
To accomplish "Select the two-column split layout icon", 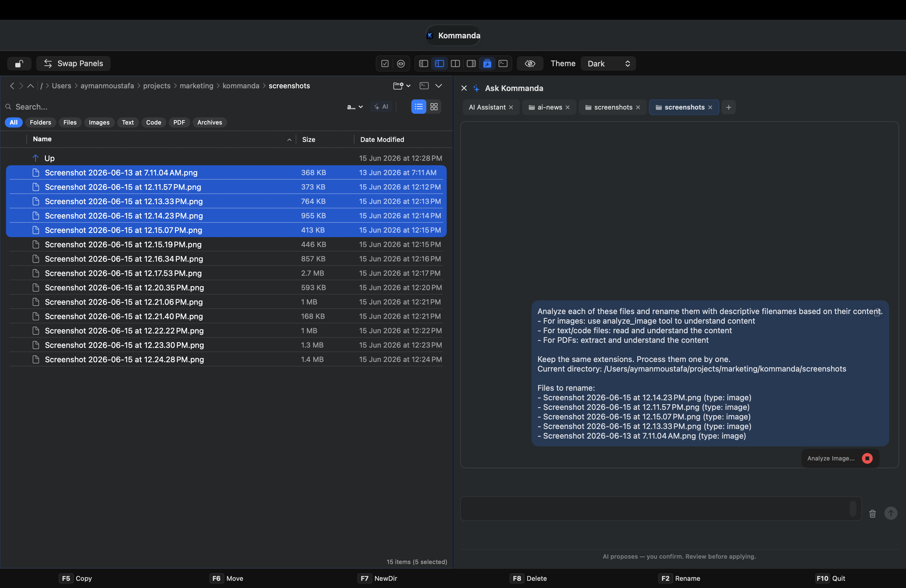I will [x=455, y=63].
